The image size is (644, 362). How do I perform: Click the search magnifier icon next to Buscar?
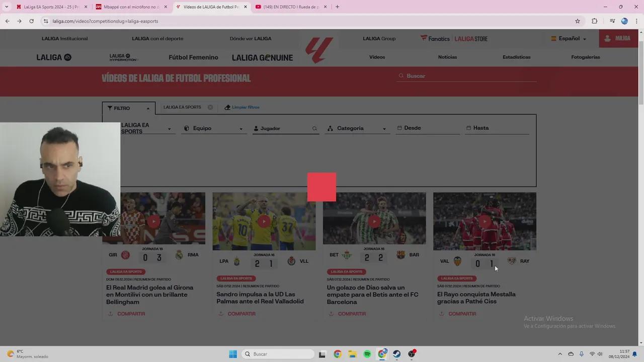(x=401, y=76)
